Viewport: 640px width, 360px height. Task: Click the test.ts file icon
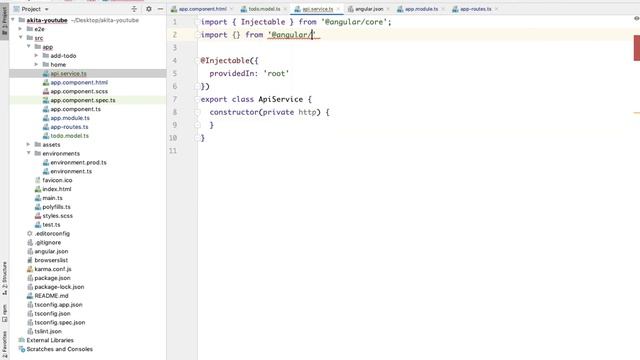point(38,224)
